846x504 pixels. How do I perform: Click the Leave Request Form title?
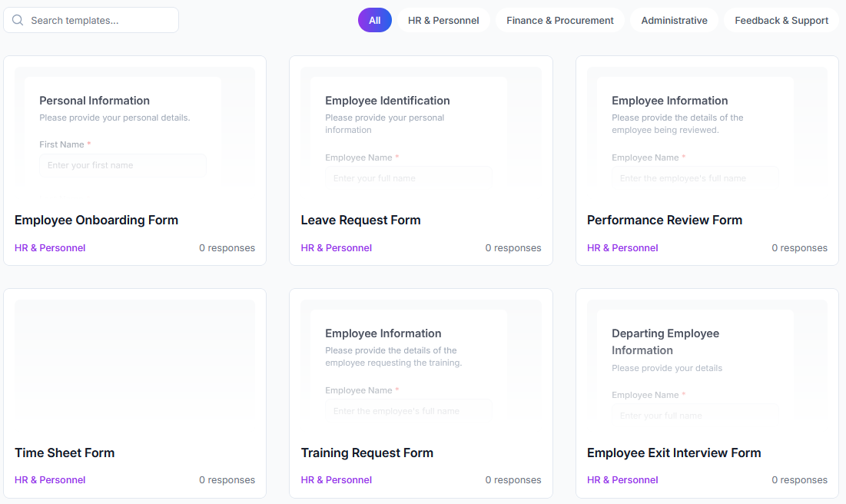360,220
